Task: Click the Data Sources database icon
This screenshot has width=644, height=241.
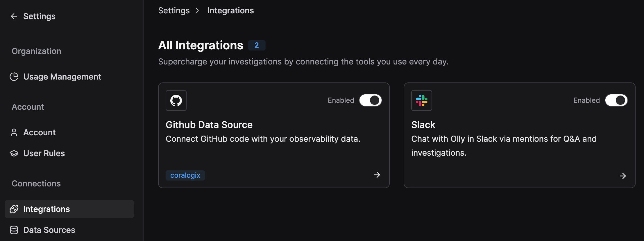Action: [x=14, y=230]
